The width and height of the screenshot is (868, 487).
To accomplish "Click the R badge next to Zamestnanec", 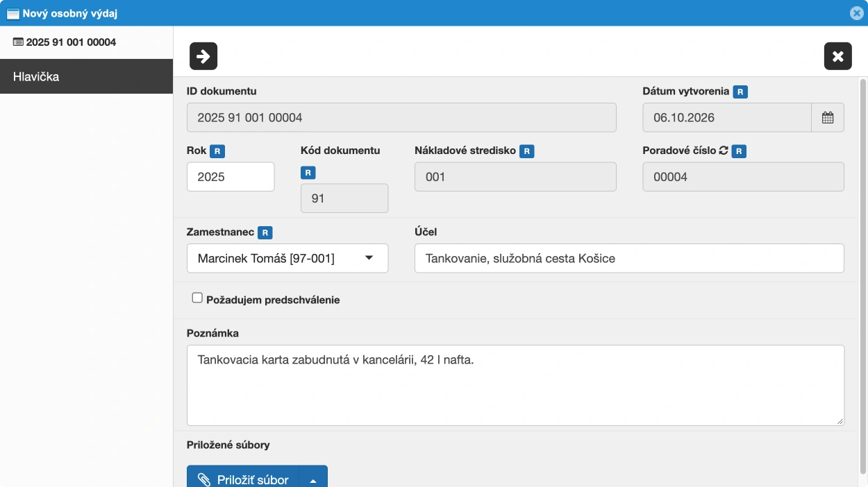I will click(265, 233).
